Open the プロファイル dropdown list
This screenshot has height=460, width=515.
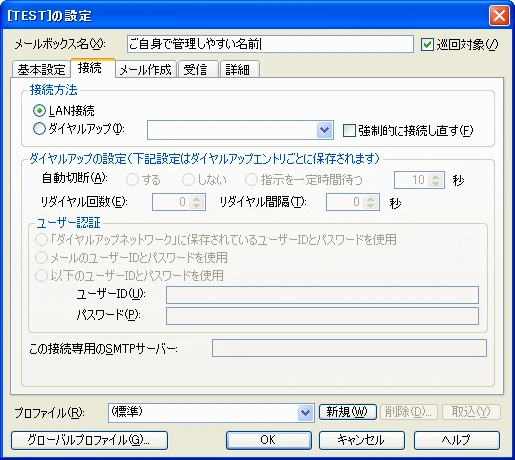coord(305,413)
